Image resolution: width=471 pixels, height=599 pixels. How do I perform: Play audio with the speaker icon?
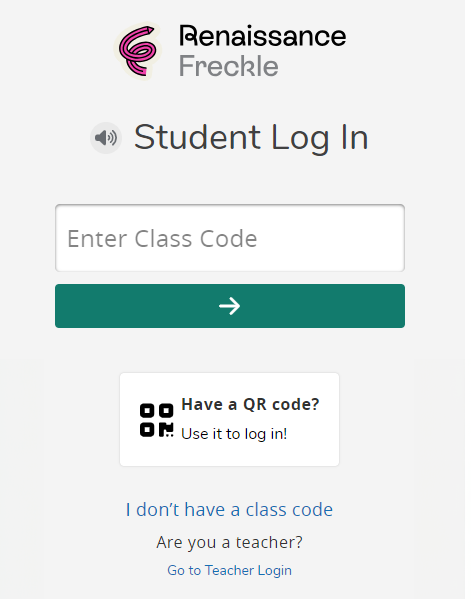(x=106, y=138)
